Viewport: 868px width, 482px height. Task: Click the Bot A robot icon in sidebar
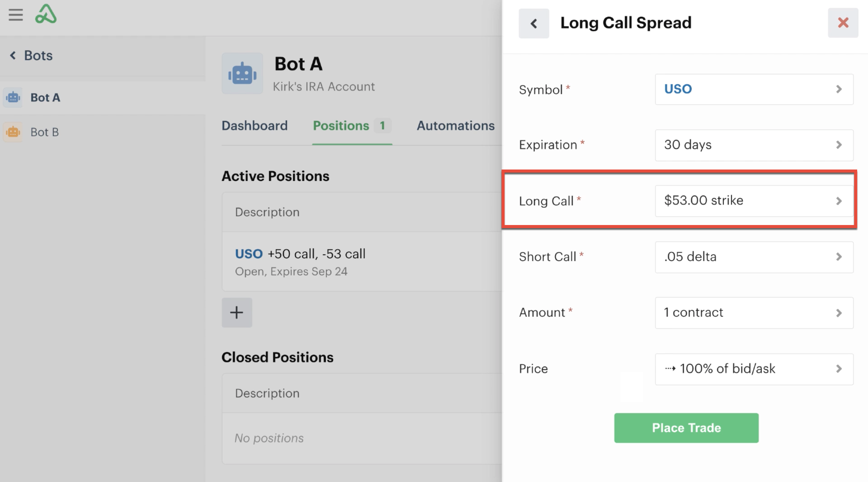pyautogui.click(x=13, y=97)
